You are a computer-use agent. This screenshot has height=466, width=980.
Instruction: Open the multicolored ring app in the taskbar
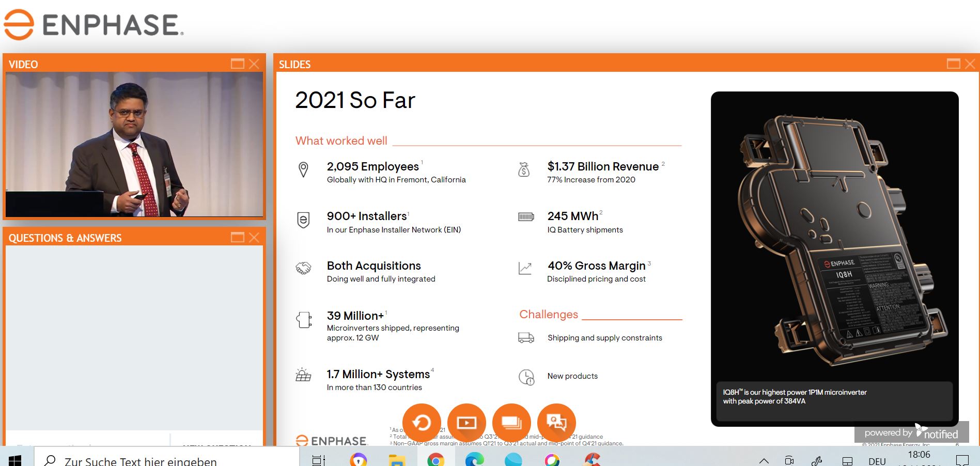(x=552, y=460)
